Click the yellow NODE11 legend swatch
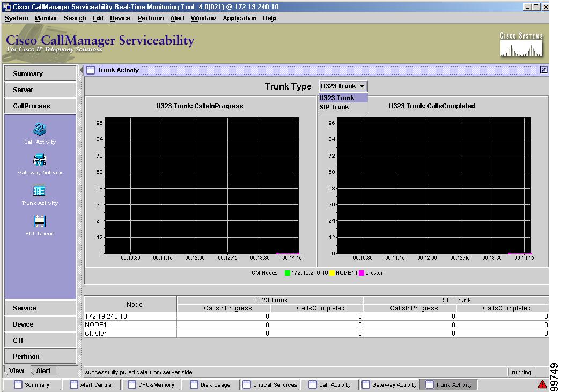 point(332,273)
